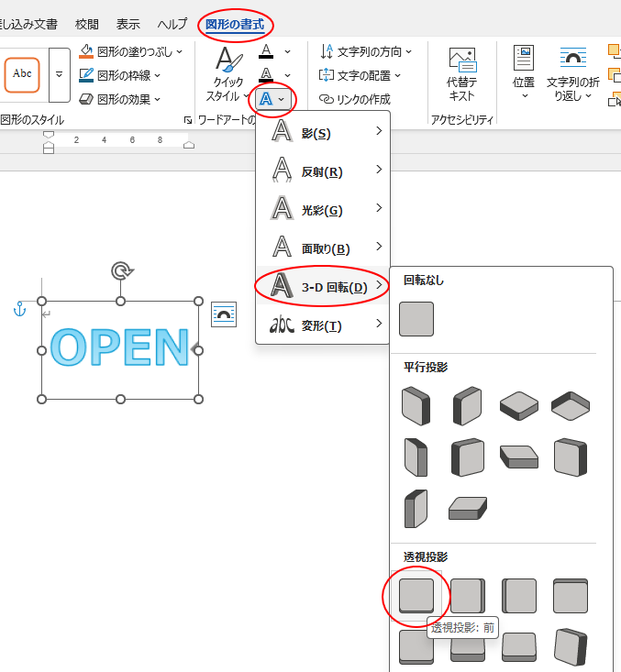Select fourth 平行投影 preset in top row
621x672 pixels.
tap(571, 406)
